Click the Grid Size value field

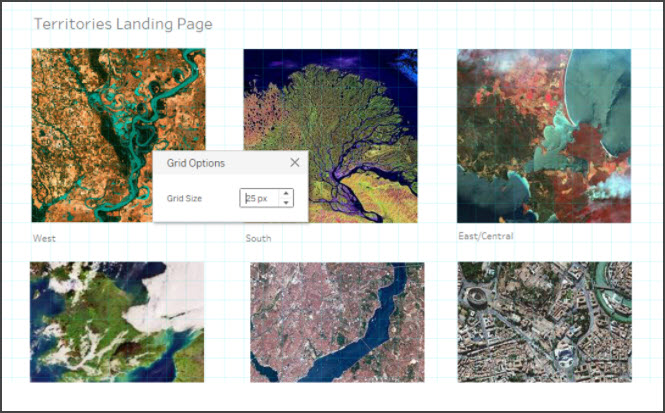pyautogui.click(x=259, y=198)
